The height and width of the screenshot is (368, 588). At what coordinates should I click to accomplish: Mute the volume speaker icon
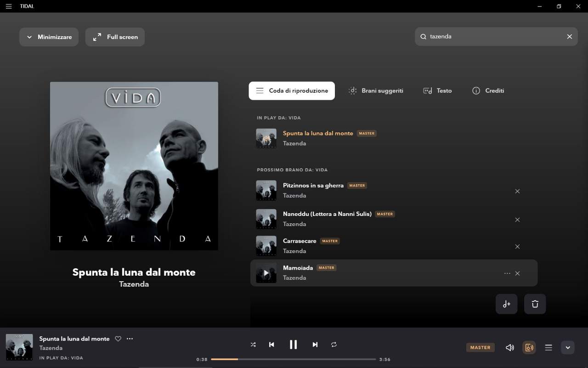click(509, 347)
